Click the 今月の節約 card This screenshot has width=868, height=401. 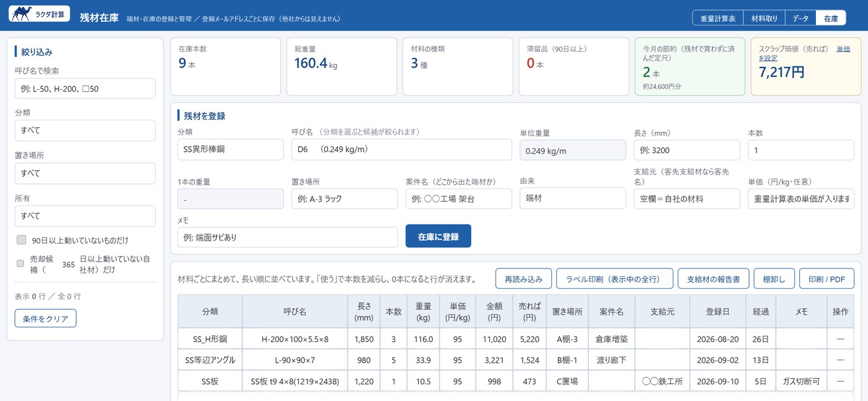tap(690, 66)
